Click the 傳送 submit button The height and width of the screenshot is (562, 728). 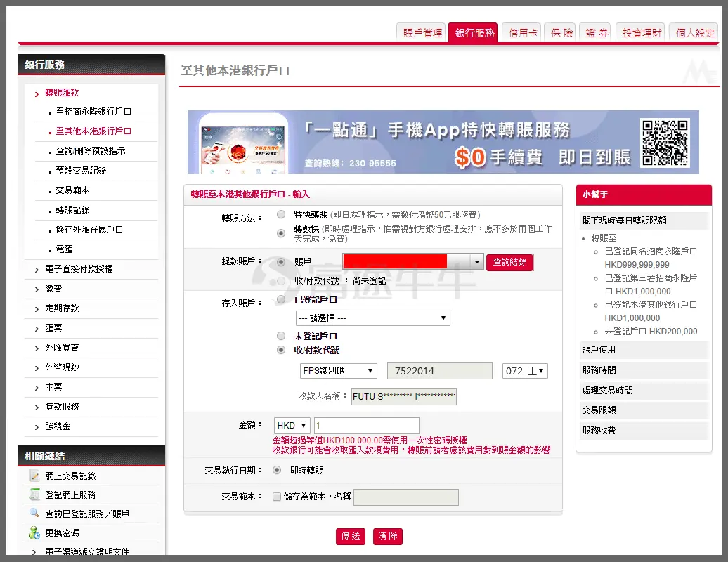click(x=351, y=536)
